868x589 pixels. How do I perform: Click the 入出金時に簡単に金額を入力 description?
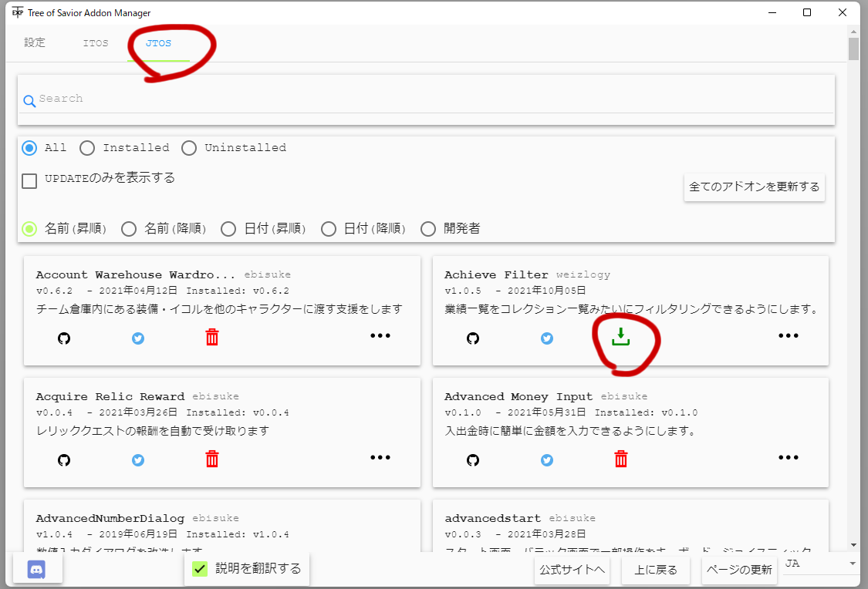pos(570,430)
